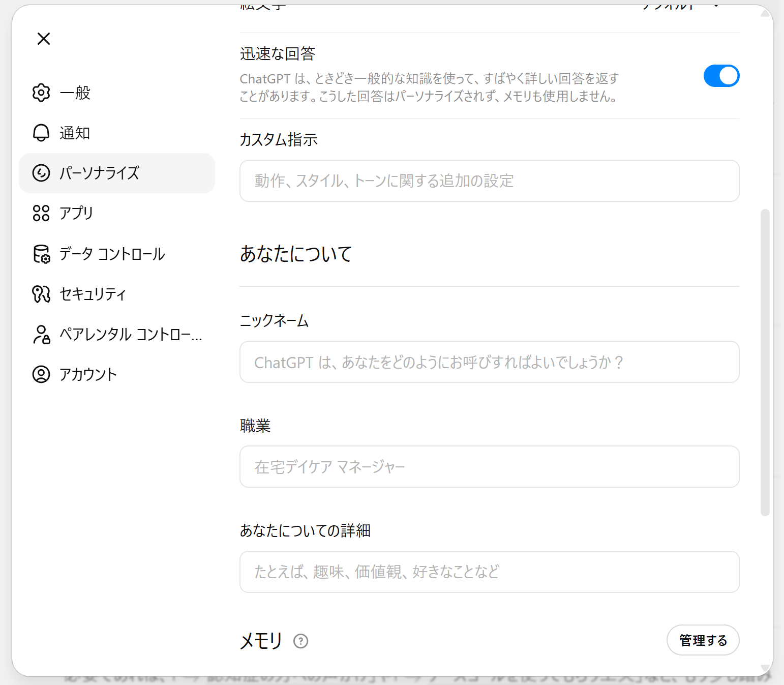Image resolution: width=784 pixels, height=685 pixels.
Task: Click the question mark icon beside メモリ
Action: click(301, 641)
